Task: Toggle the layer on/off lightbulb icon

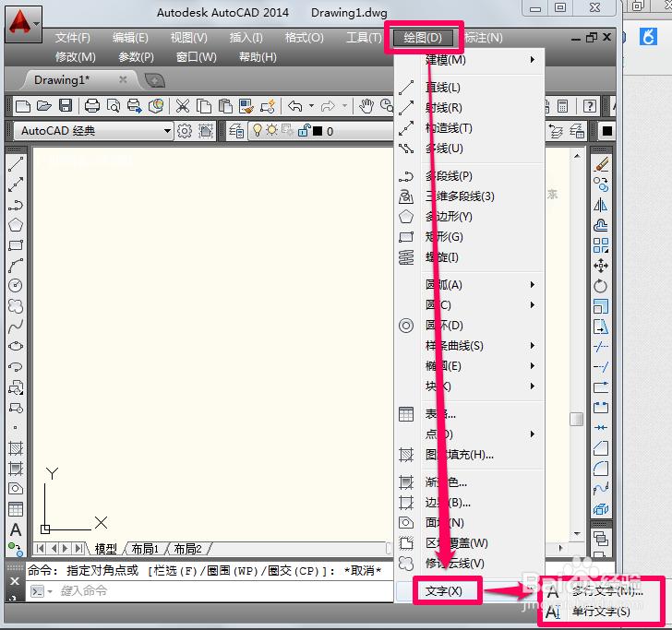Action: point(258,130)
